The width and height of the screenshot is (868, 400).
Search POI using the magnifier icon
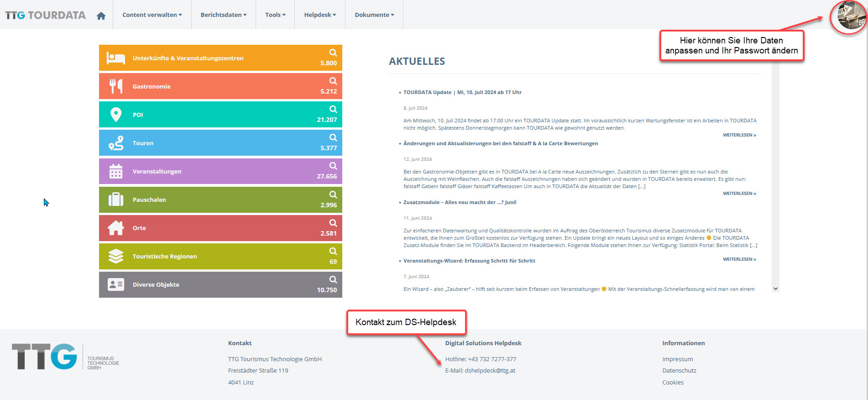pos(333,109)
